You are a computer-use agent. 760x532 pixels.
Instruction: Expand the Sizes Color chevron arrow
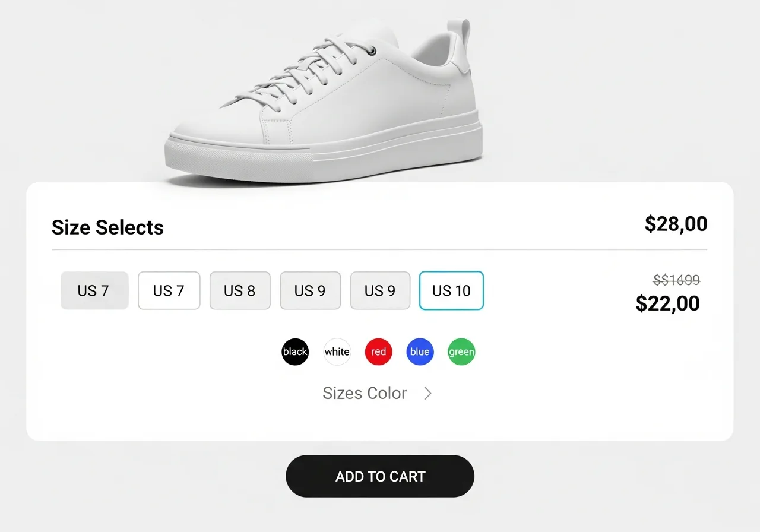coord(427,393)
